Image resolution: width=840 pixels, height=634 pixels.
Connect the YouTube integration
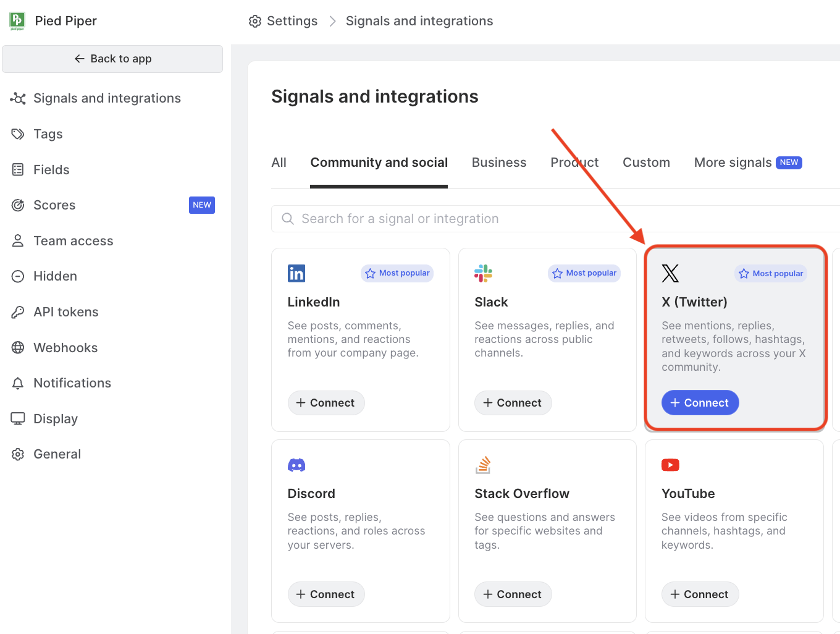700,594
